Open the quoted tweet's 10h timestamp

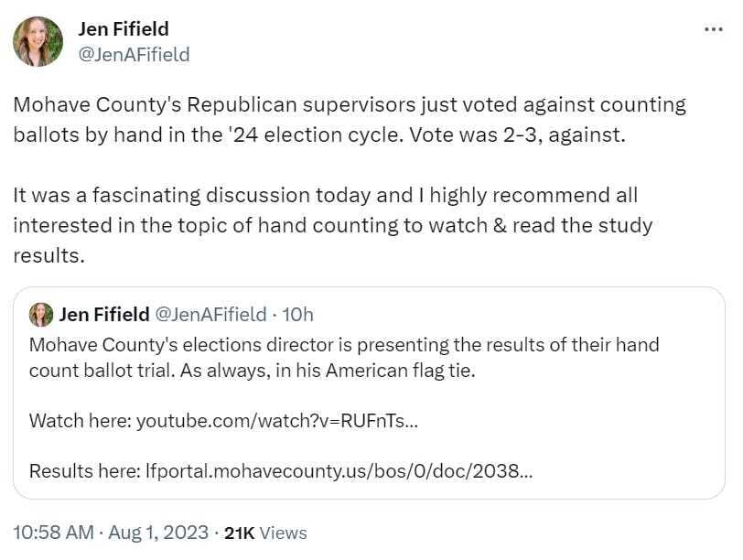[297, 315]
